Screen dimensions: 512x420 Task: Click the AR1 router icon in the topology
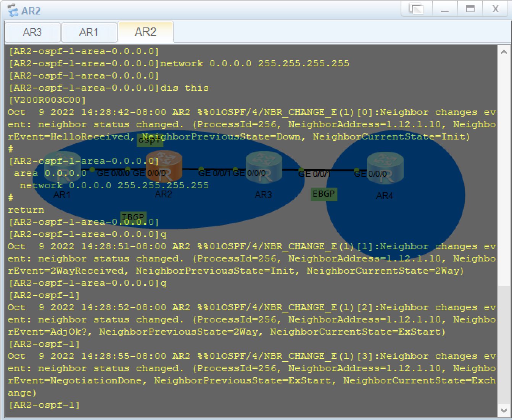[x=62, y=167]
